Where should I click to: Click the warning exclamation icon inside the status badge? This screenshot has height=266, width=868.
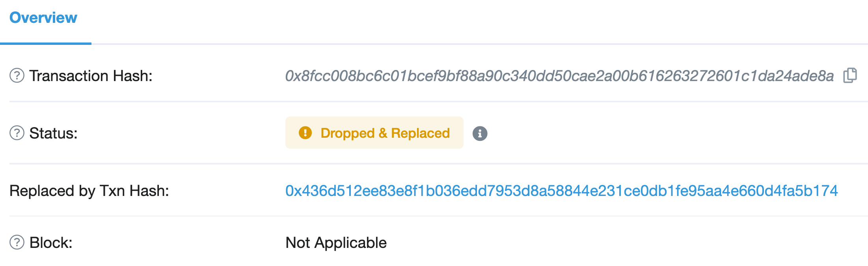click(x=304, y=133)
